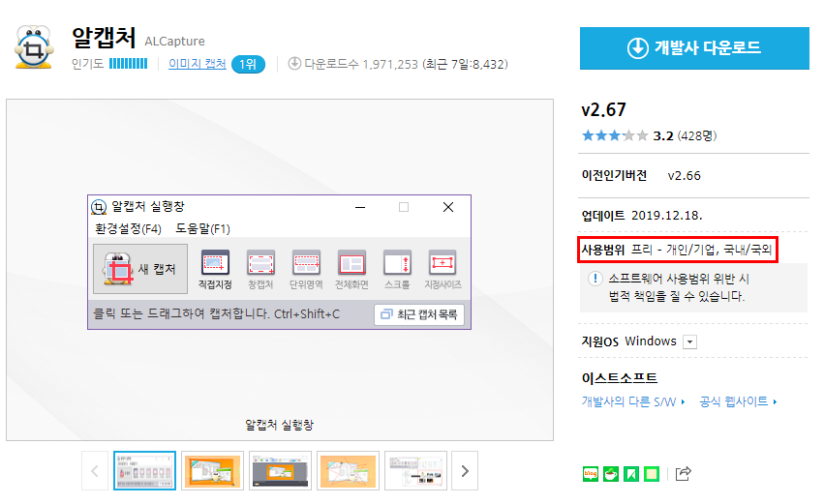Viewport: 824px width, 504px height.
Task: Open 최근 캡처 목록 button
Action: pos(419,314)
